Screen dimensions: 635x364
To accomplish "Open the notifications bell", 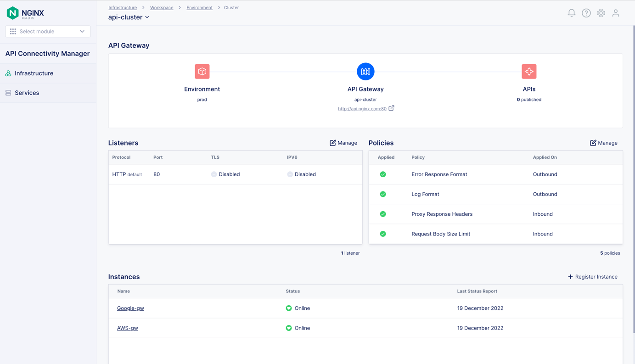I will [x=571, y=13].
